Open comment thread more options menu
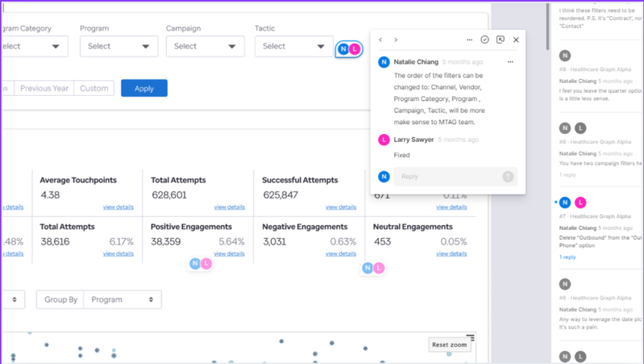The image size is (644, 364). coord(469,40)
